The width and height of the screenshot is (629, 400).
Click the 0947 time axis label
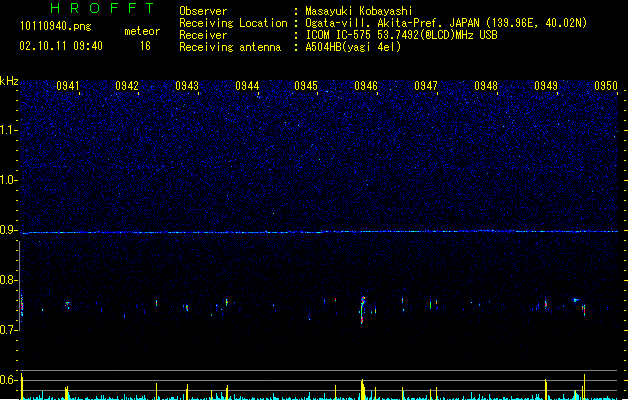(426, 86)
